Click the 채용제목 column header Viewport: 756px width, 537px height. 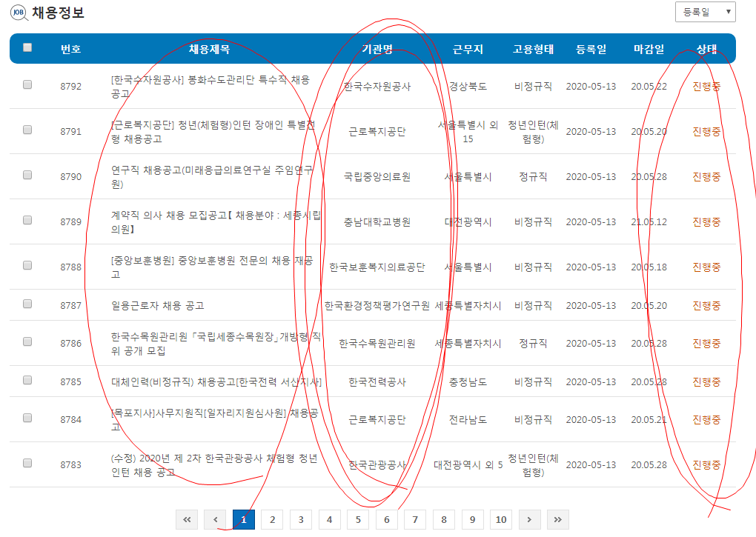[x=209, y=49]
